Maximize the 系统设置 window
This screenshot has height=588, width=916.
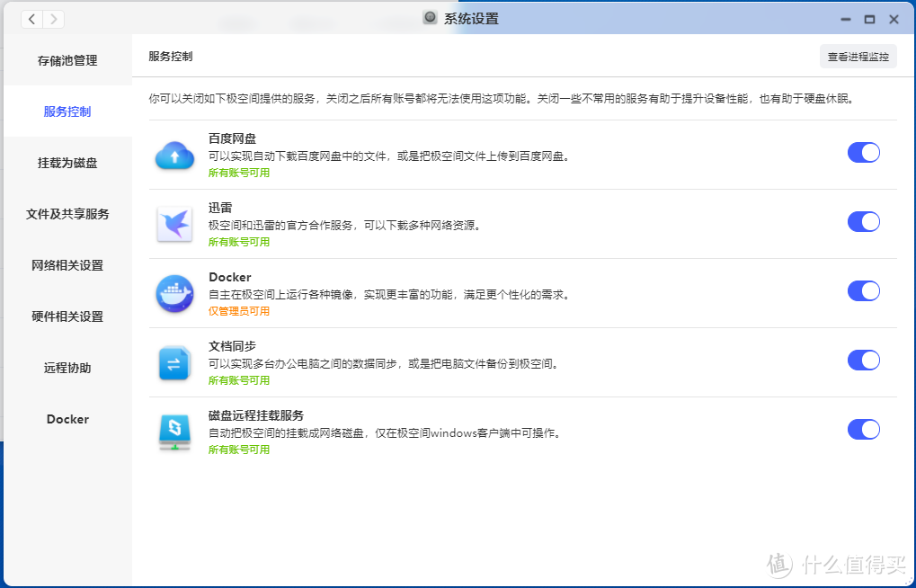pyautogui.click(x=869, y=19)
